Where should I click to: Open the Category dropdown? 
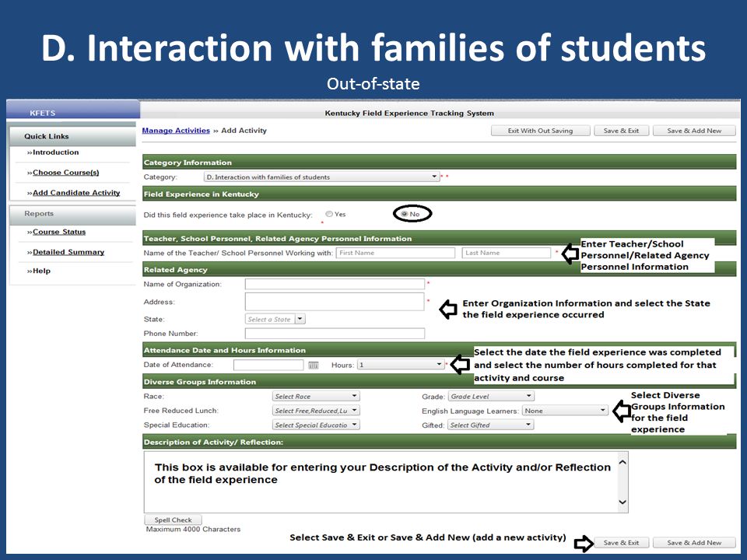coord(321,177)
